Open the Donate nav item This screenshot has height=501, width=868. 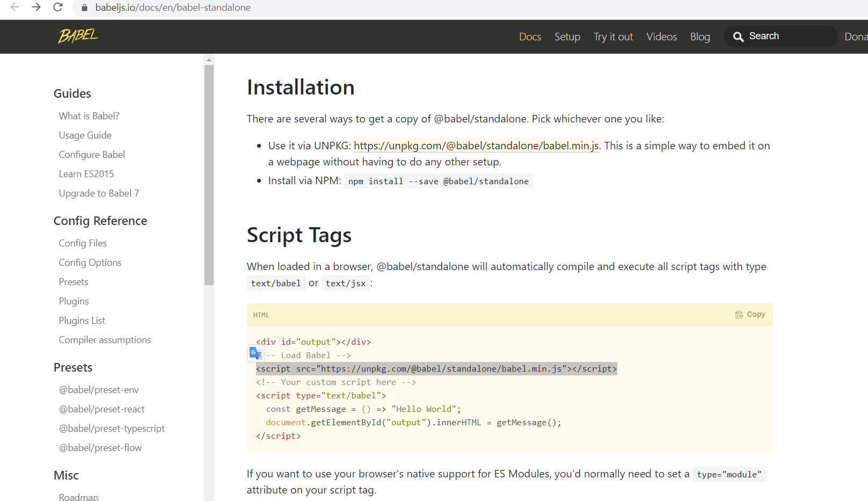click(856, 37)
